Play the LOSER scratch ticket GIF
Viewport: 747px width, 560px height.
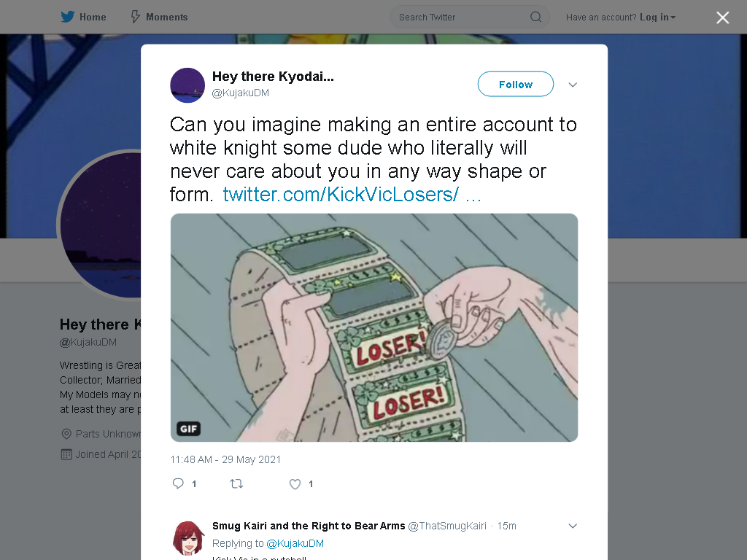(374, 327)
